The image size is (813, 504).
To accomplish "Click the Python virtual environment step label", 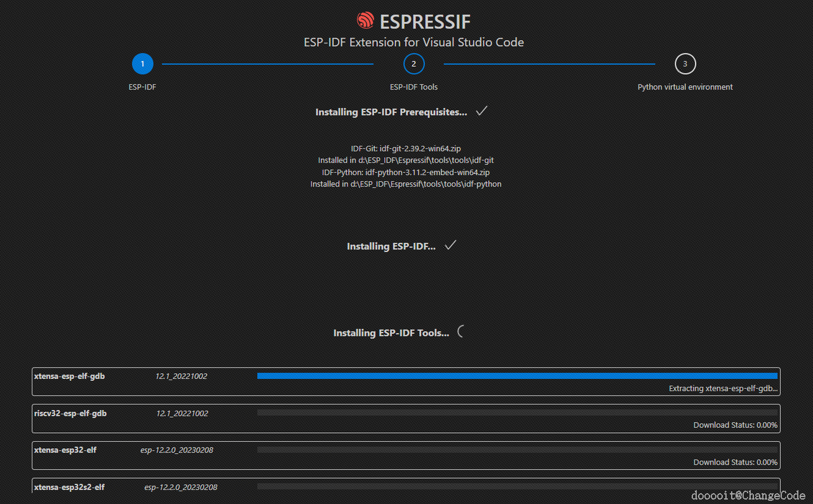I will (x=685, y=87).
